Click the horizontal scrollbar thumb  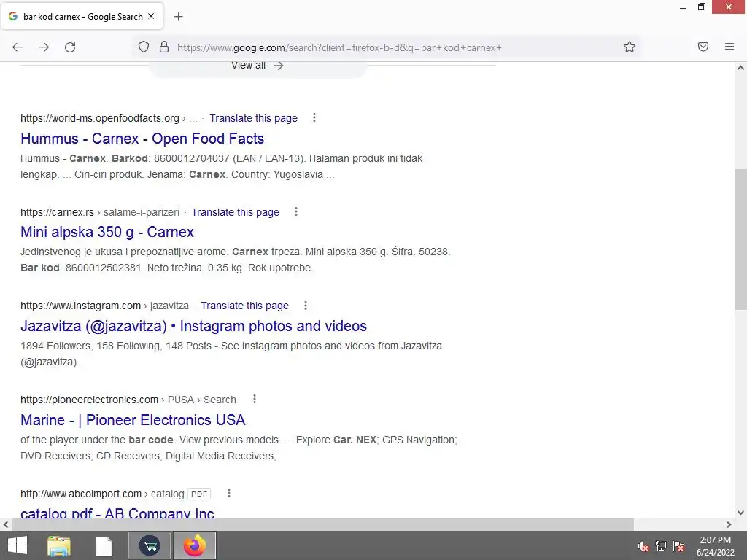[322, 525]
